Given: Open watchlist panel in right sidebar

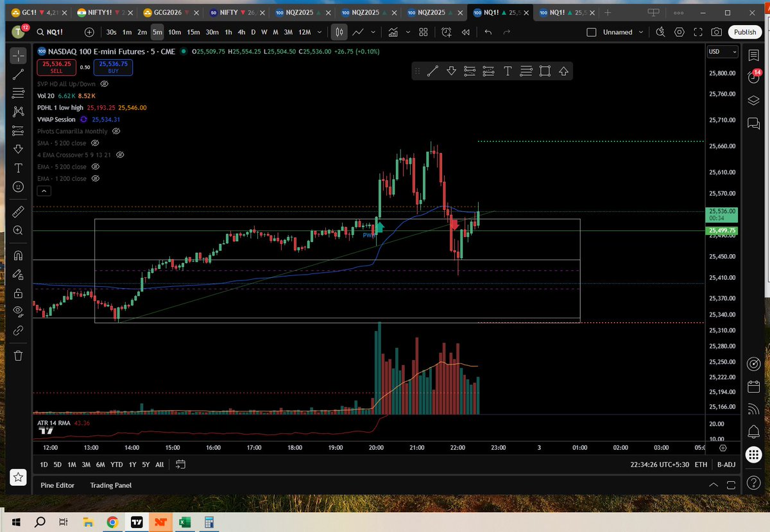Looking at the screenshot, I should click(x=753, y=56).
